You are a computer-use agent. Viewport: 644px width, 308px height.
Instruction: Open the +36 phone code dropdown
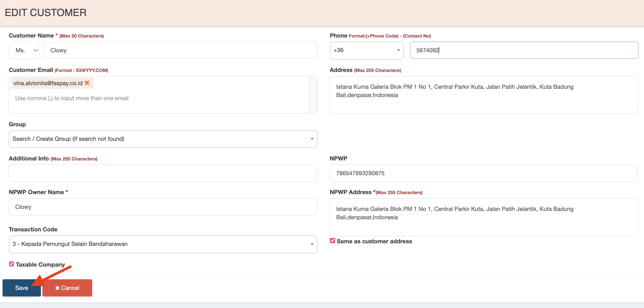click(366, 50)
